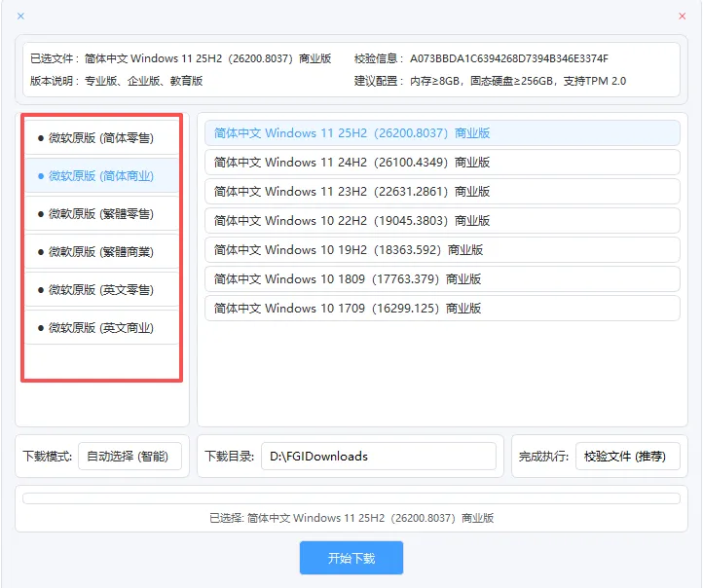Click the 建议配置 内存≥8GB requirements text
The height and width of the screenshot is (588, 703).
pyautogui.click(x=518, y=81)
